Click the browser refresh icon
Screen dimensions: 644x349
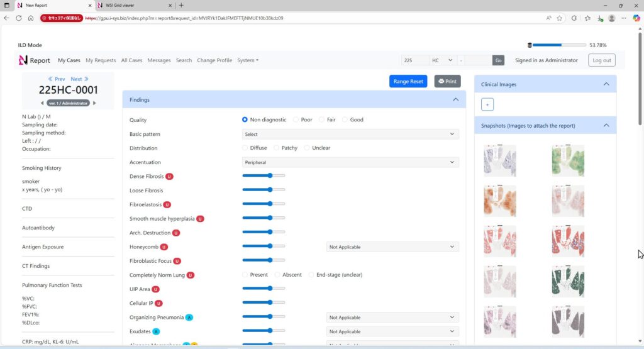[x=18, y=18]
